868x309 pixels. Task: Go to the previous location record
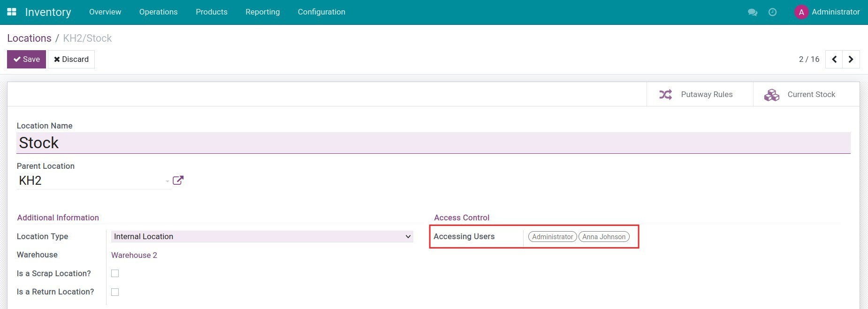pos(834,60)
